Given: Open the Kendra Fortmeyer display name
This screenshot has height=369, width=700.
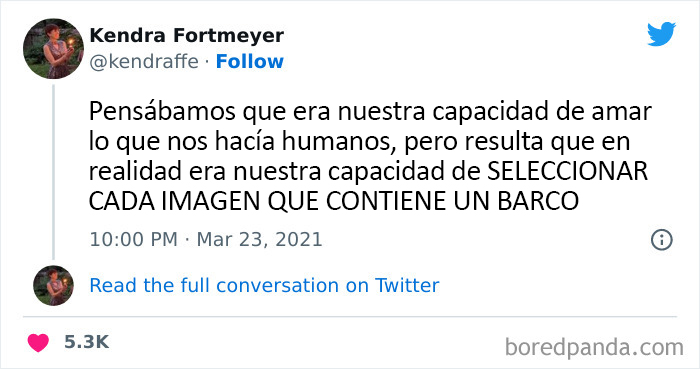Looking at the screenshot, I should 187,35.
